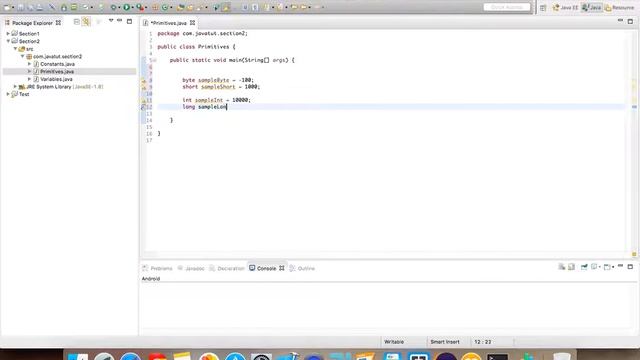Close the Console view tab
The image size is (640, 360).
point(282,268)
